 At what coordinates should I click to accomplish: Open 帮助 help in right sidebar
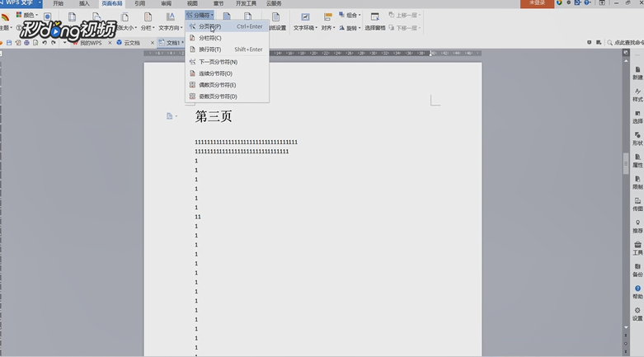pyautogui.click(x=637, y=292)
